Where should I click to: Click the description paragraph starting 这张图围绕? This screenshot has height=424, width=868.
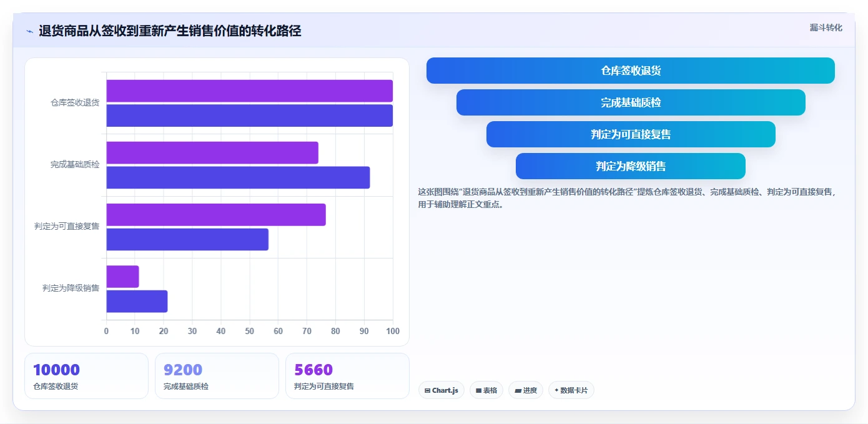(627, 198)
